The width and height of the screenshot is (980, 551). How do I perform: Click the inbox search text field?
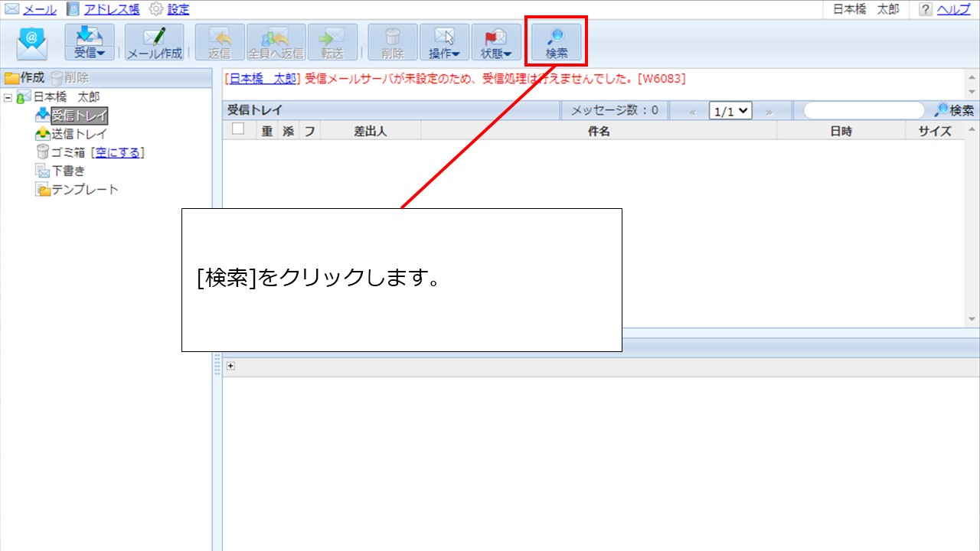pyautogui.click(x=863, y=111)
